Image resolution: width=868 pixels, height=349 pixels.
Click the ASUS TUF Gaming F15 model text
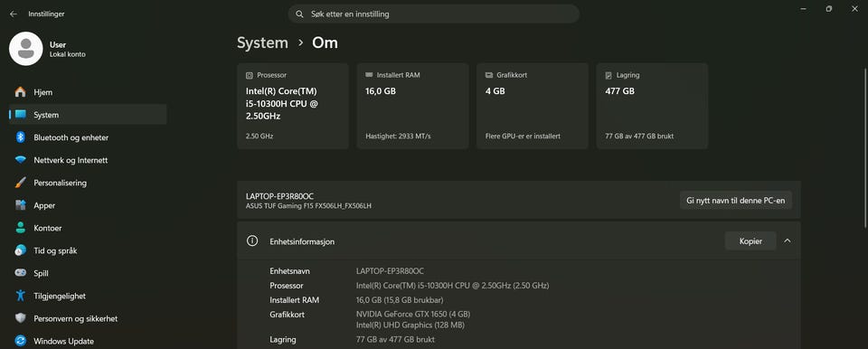308,206
